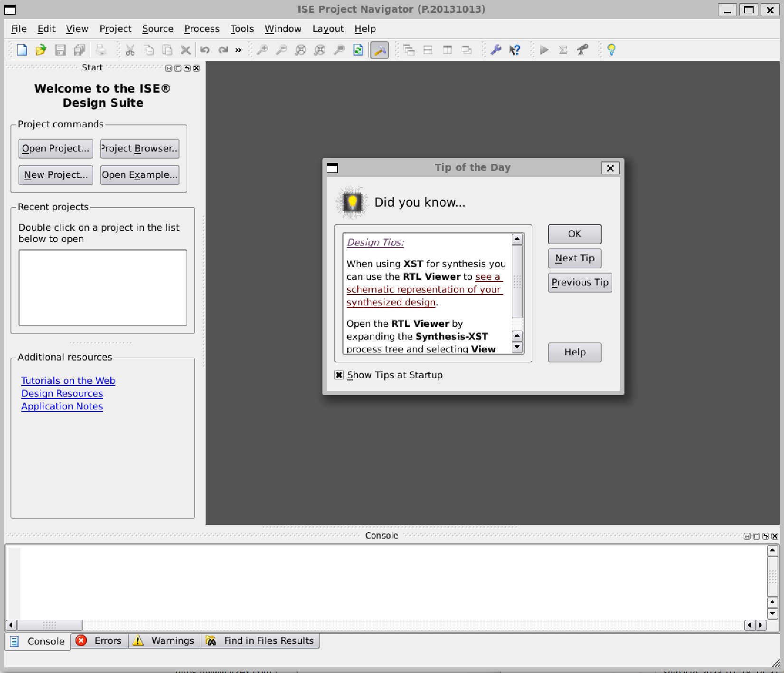Click the Tile Horizontally toolbar icon

coord(428,50)
